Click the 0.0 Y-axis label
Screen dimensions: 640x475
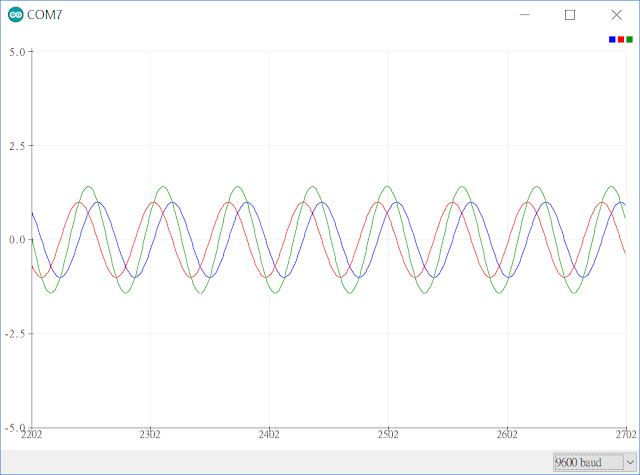17,240
